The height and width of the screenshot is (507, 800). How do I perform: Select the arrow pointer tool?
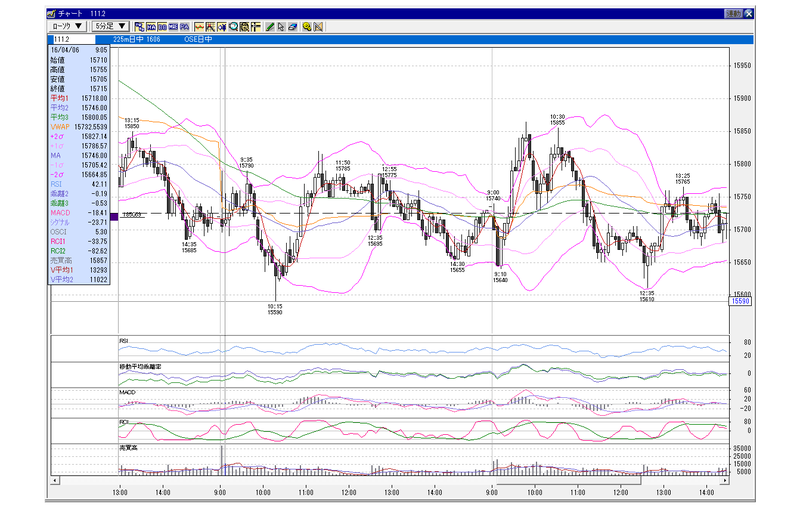click(281, 27)
